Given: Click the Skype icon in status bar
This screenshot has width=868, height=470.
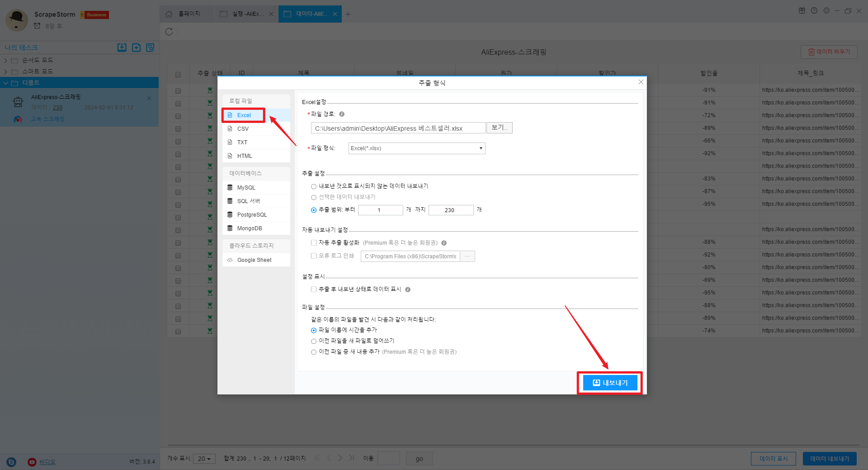Looking at the screenshot, I should [x=11, y=462].
